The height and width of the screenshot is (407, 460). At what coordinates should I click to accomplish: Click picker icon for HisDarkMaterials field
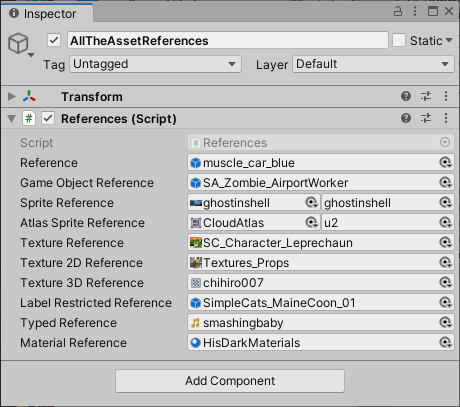click(x=445, y=342)
